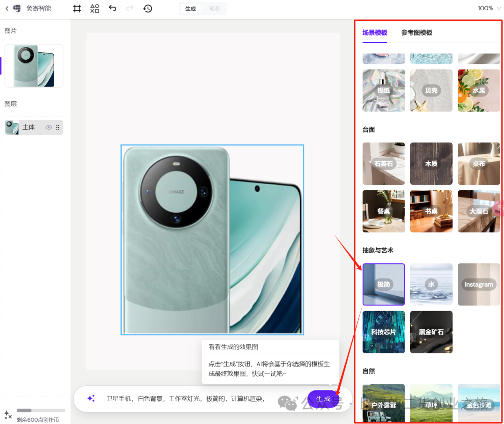Select the crop frame tool icon

tap(77, 8)
